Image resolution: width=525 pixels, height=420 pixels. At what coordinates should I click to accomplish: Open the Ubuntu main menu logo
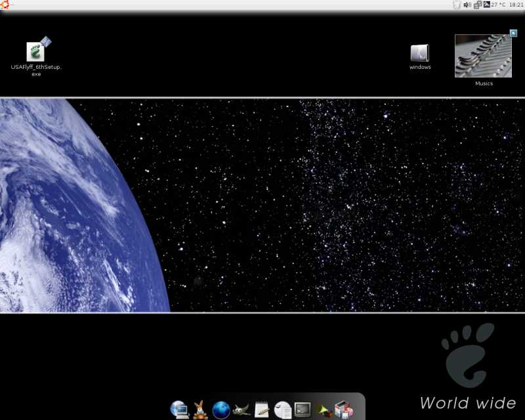[x=5, y=5]
